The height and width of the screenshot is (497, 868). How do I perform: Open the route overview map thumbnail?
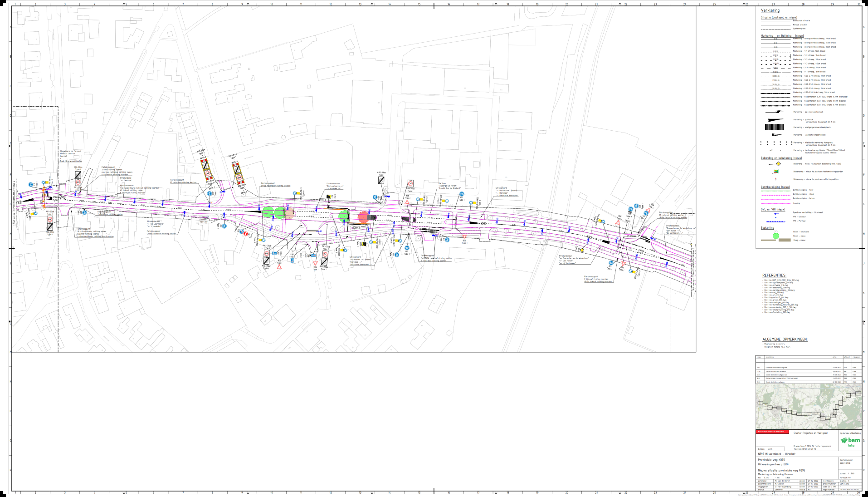tap(809, 407)
